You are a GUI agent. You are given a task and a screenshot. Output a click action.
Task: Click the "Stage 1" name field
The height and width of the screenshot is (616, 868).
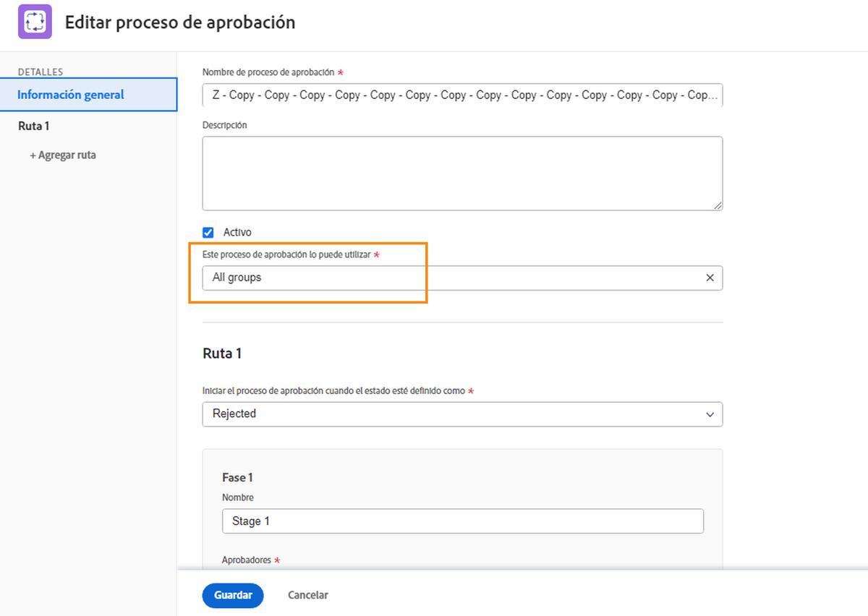click(x=463, y=521)
